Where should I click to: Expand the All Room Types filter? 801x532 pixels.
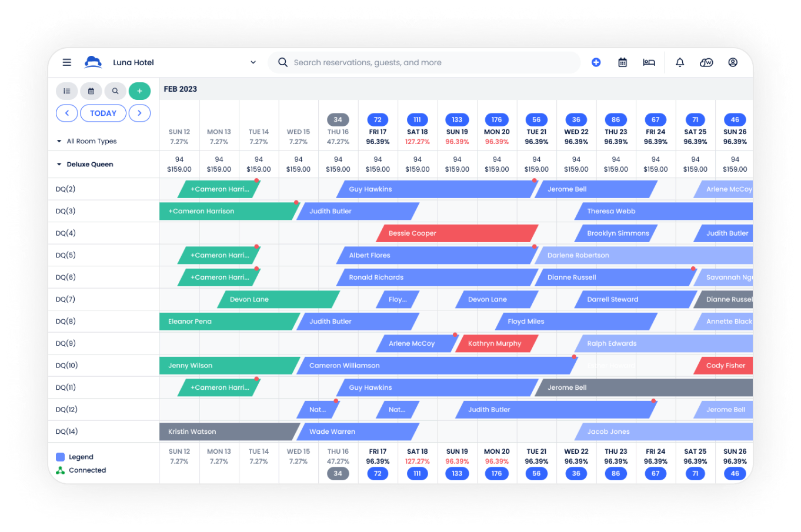(x=87, y=141)
